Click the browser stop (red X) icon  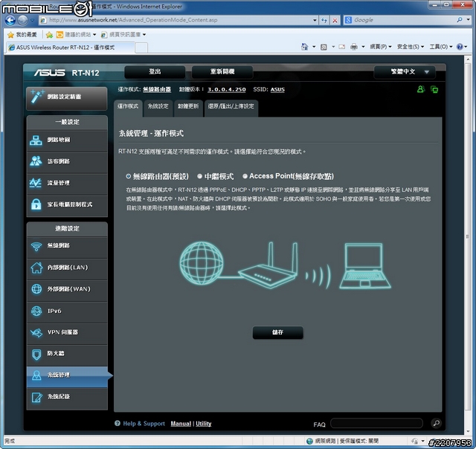335,20
